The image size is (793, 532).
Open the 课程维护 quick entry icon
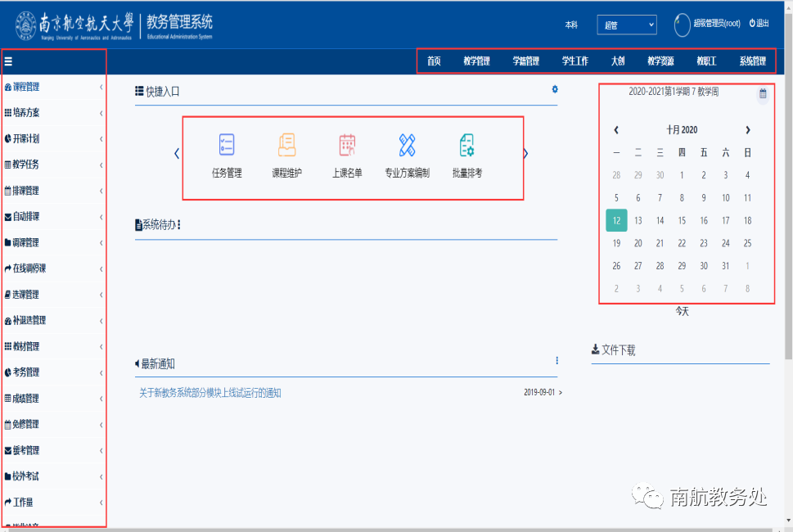(x=286, y=146)
